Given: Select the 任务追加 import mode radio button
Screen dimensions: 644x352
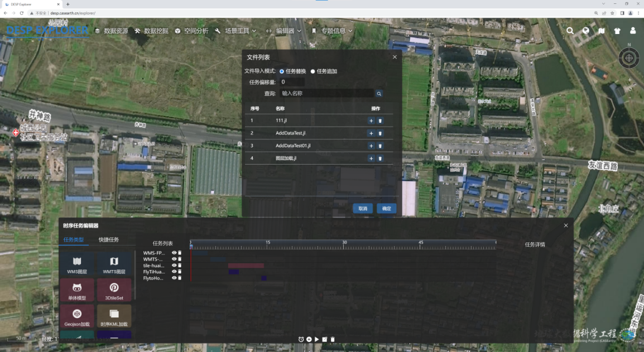Looking at the screenshot, I should pyautogui.click(x=313, y=71).
